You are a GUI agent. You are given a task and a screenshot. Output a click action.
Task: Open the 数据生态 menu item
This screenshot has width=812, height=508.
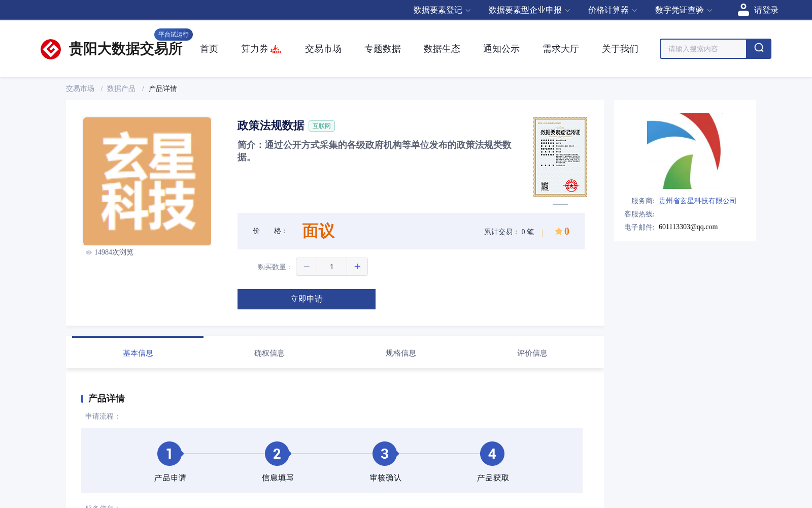pos(442,49)
